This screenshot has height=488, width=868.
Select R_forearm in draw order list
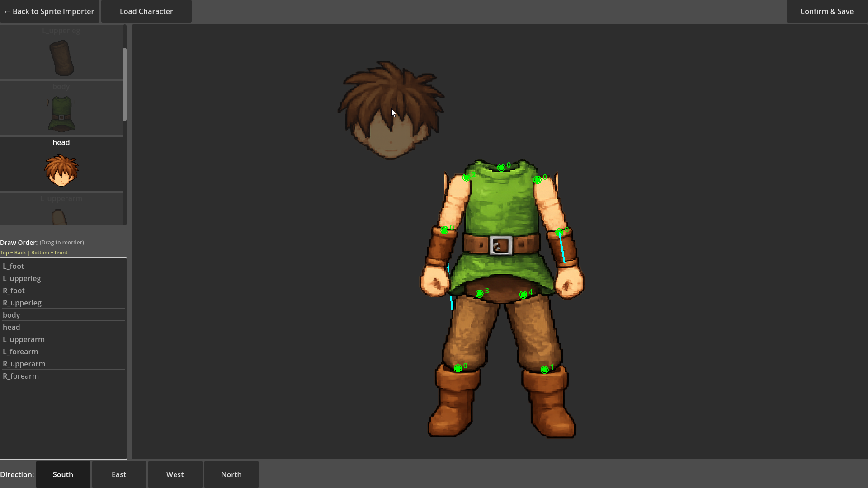pos(21,376)
